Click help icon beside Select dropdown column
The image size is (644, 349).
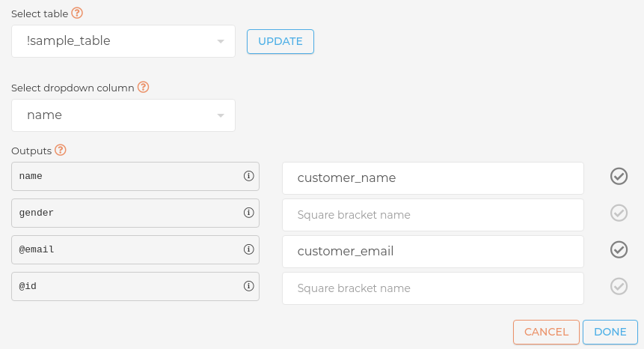pyautogui.click(x=143, y=87)
